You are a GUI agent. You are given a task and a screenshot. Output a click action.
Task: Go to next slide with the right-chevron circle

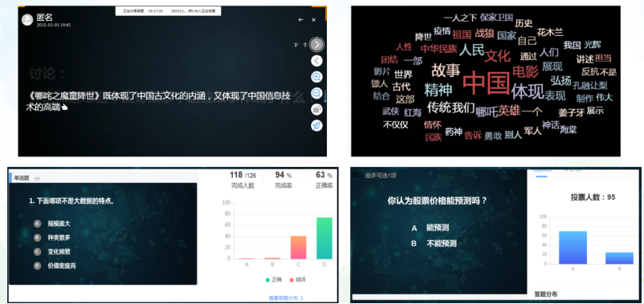(316, 44)
